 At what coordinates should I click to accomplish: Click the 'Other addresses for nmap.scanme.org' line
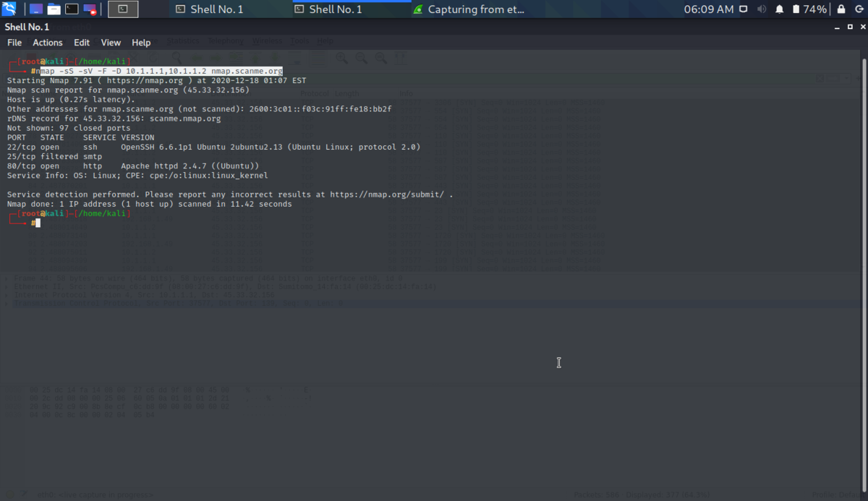(x=199, y=109)
